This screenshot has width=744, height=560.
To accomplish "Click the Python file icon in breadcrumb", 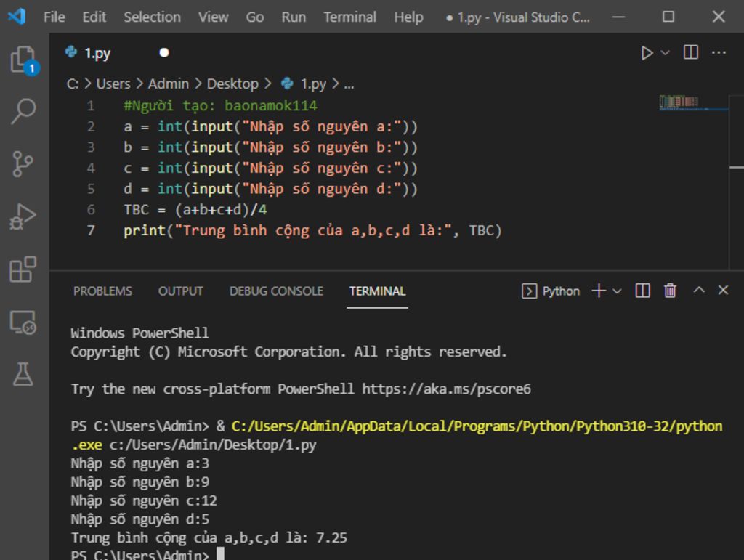I will tap(287, 84).
